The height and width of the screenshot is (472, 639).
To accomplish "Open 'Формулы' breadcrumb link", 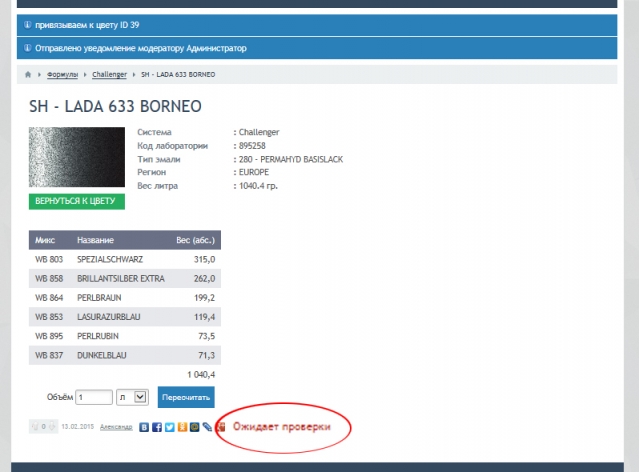I will point(62,75).
